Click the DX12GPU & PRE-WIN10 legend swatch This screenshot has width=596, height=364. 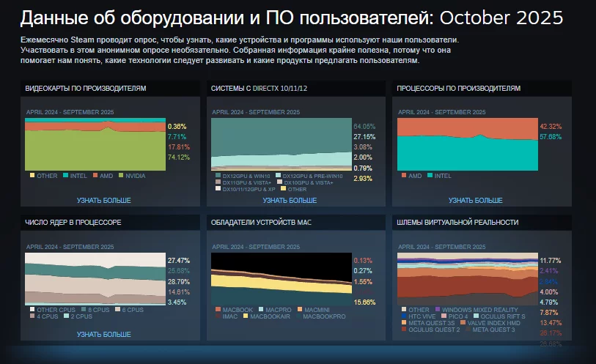click(278, 176)
